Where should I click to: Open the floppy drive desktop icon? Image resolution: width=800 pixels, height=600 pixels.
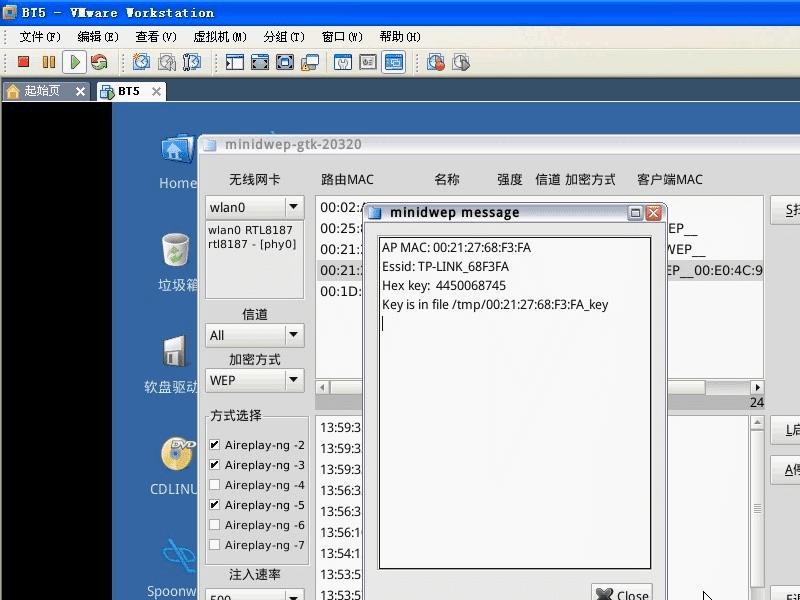tap(174, 352)
